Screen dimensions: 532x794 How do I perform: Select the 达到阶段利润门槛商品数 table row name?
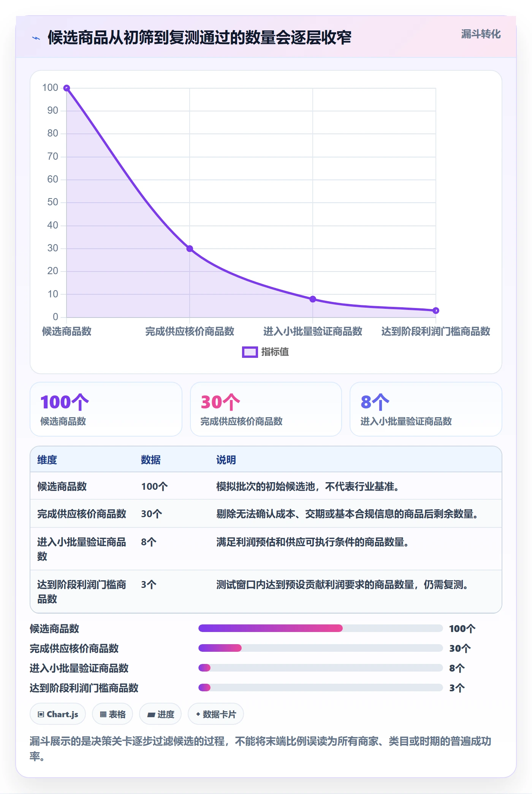pyautogui.click(x=82, y=592)
